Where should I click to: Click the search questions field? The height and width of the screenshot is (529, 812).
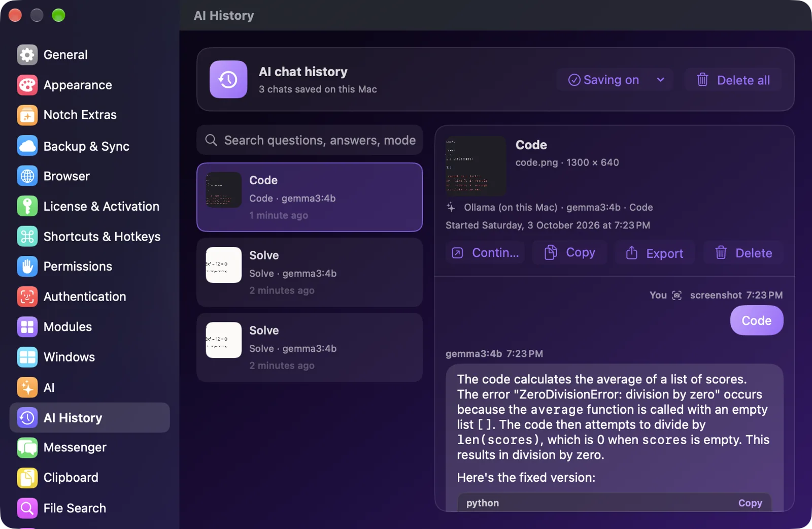[x=310, y=140]
